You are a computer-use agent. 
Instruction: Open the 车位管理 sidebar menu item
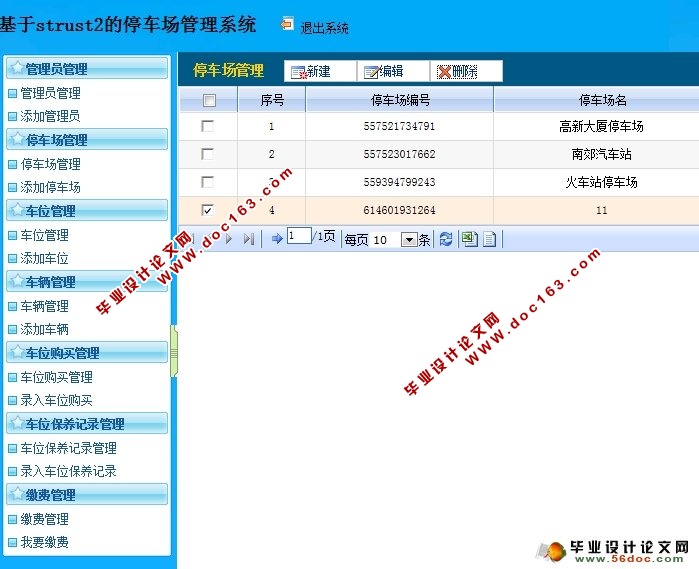tap(45, 235)
